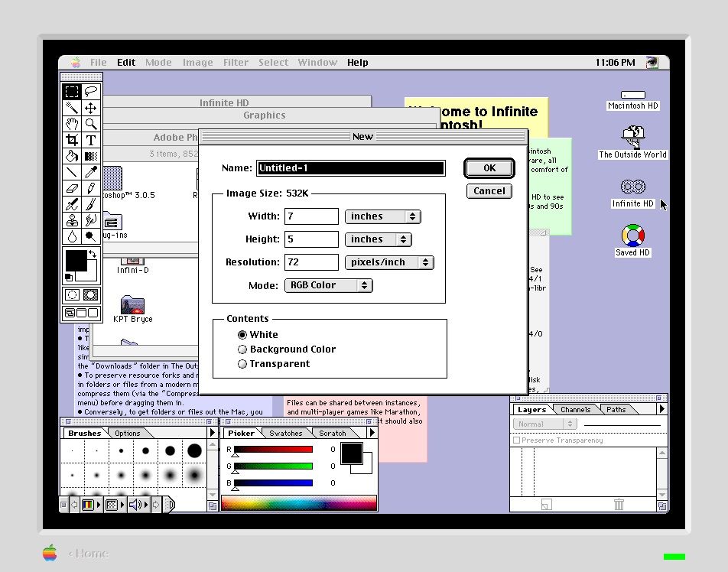Open the layer blend mode dropdown showing Normal
728x572 pixels.
(544, 424)
